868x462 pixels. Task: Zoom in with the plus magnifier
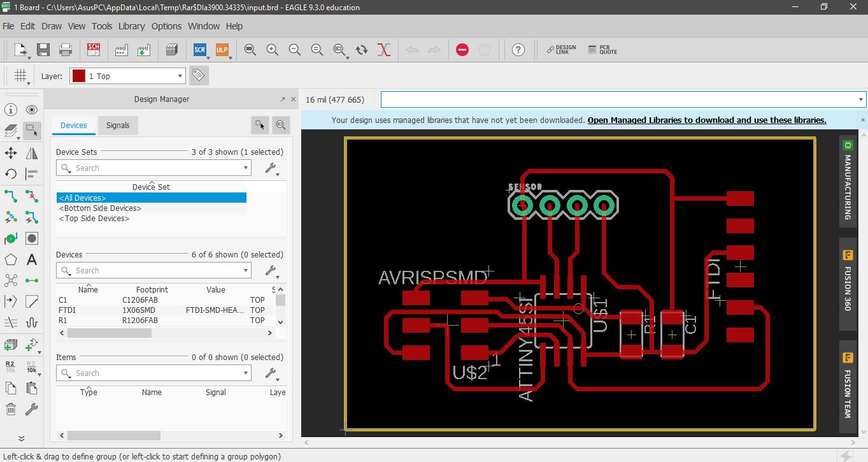(273, 50)
